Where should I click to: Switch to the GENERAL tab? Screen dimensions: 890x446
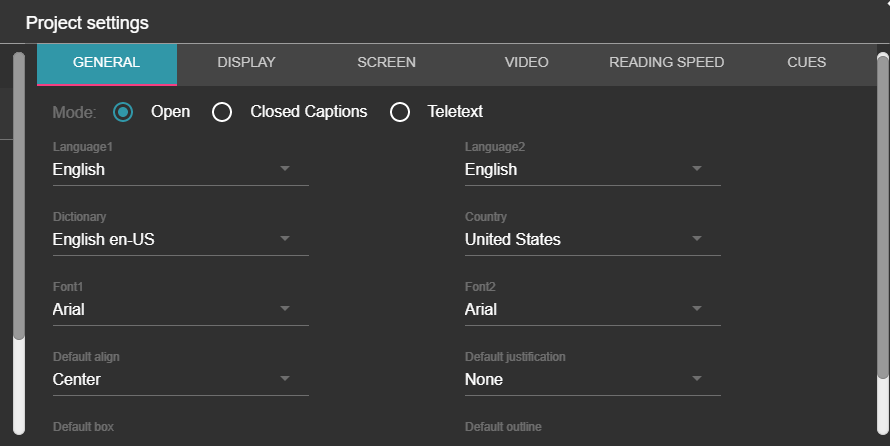(106, 62)
